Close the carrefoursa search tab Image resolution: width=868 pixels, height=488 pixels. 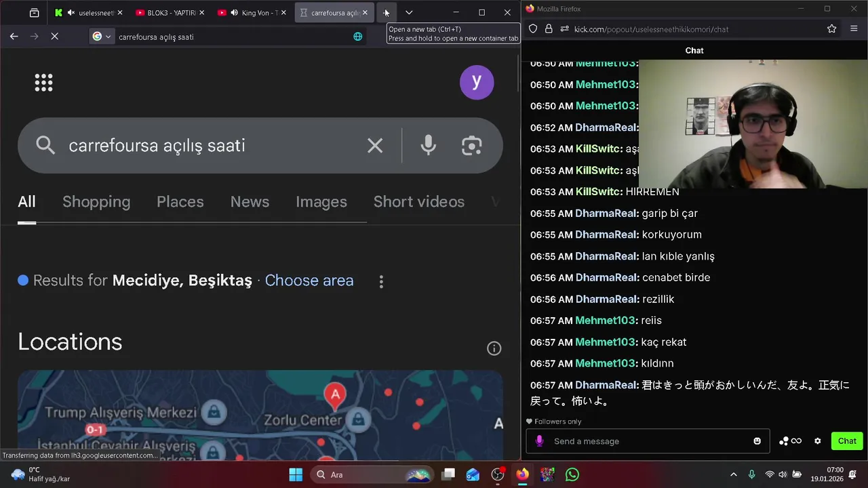click(x=365, y=13)
